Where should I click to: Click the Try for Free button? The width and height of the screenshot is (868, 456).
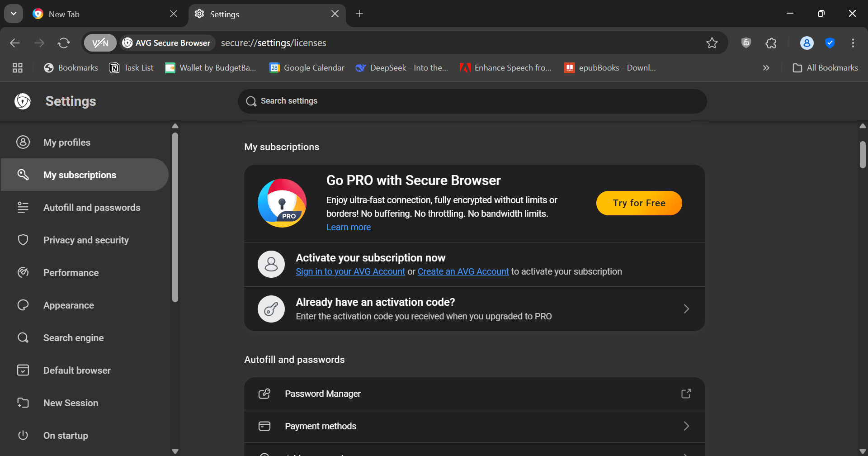(x=639, y=203)
